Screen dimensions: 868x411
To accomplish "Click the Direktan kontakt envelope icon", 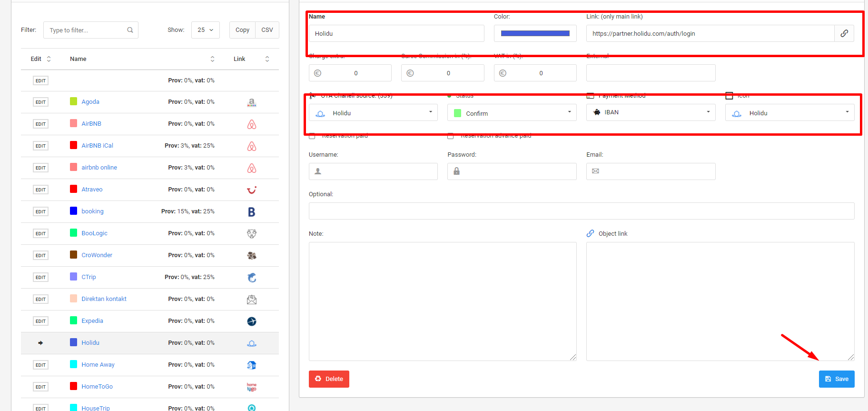I will pyautogui.click(x=252, y=300).
